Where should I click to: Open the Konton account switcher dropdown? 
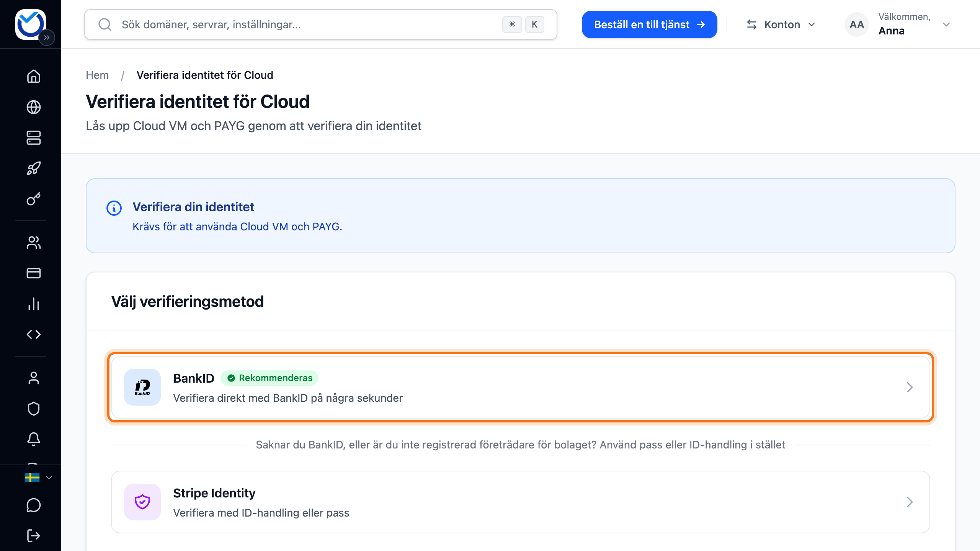pos(781,24)
